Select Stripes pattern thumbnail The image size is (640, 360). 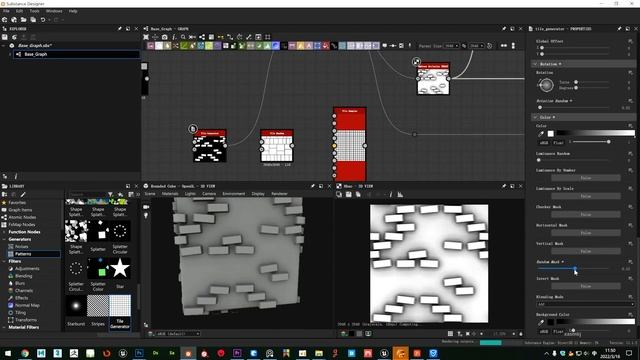[98, 306]
